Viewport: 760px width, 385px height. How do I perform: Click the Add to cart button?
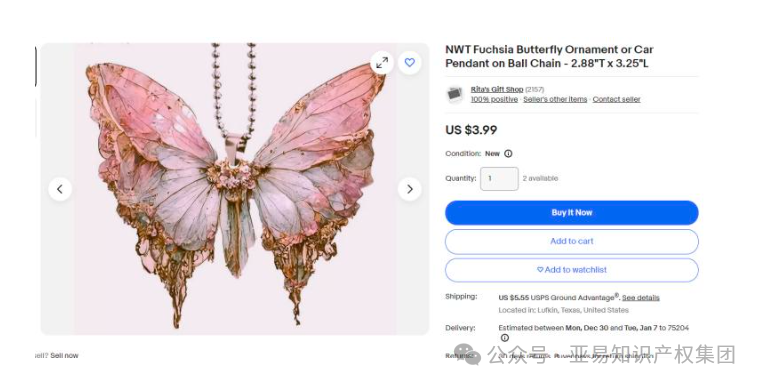point(572,241)
